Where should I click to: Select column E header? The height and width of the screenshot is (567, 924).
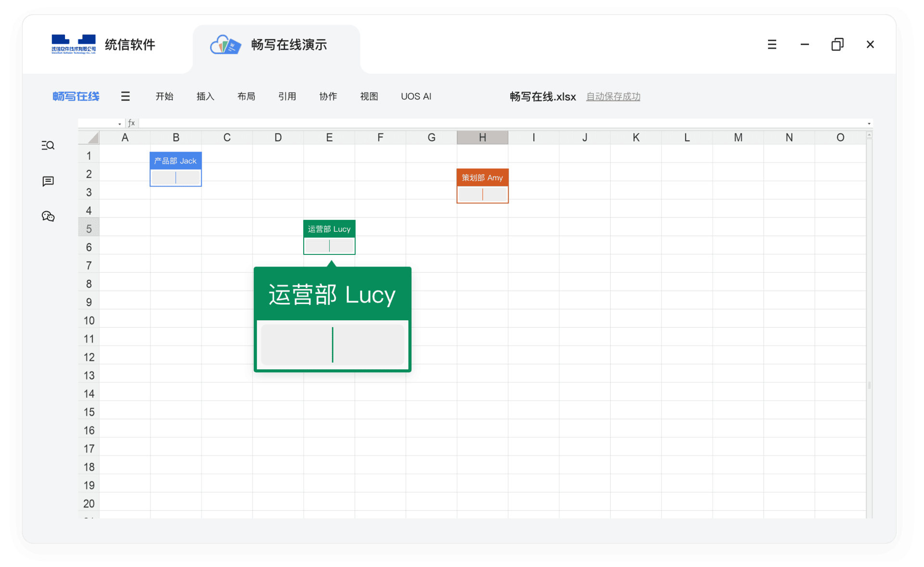pos(329,138)
